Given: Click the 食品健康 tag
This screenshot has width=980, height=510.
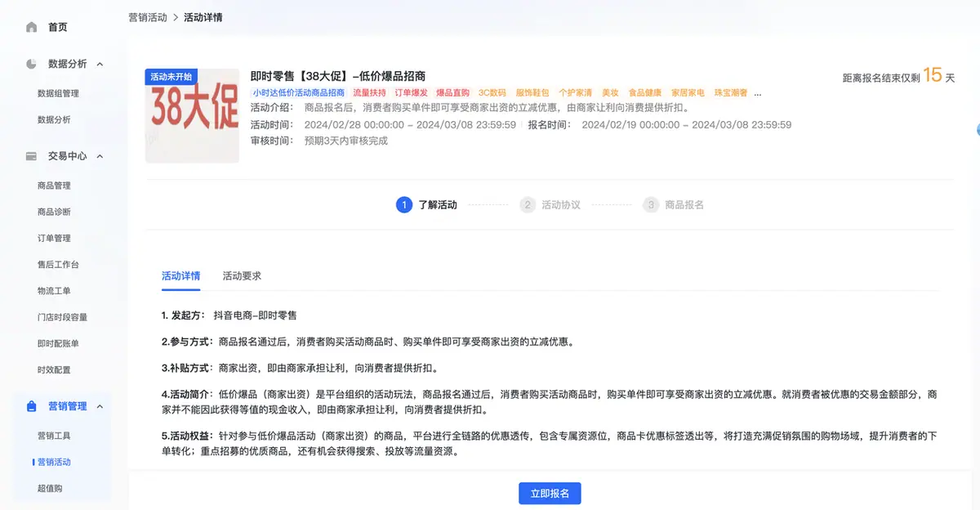Looking at the screenshot, I should click(645, 93).
